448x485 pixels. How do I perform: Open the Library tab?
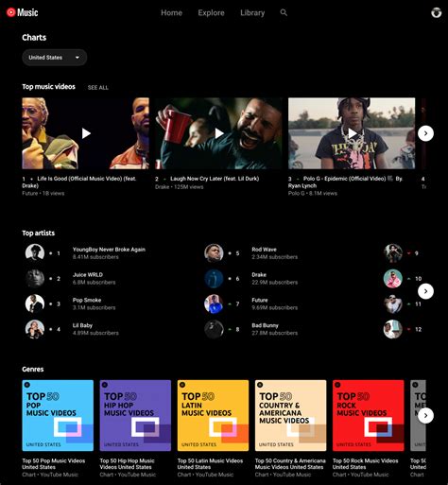(252, 12)
